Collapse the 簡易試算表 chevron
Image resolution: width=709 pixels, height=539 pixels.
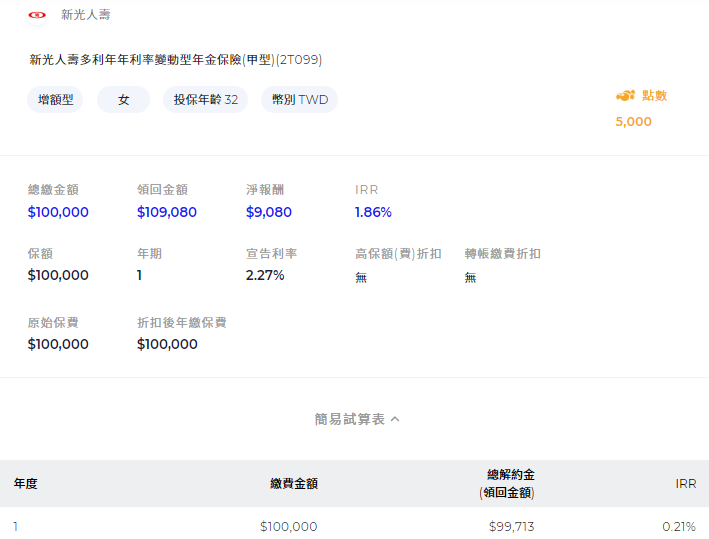click(x=395, y=419)
